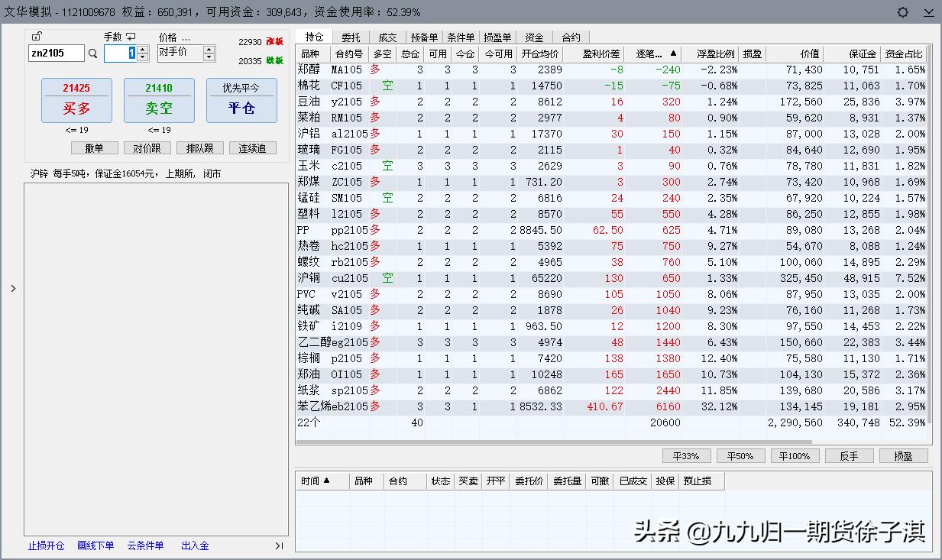Step 对手价 price type down

click(209, 57)
